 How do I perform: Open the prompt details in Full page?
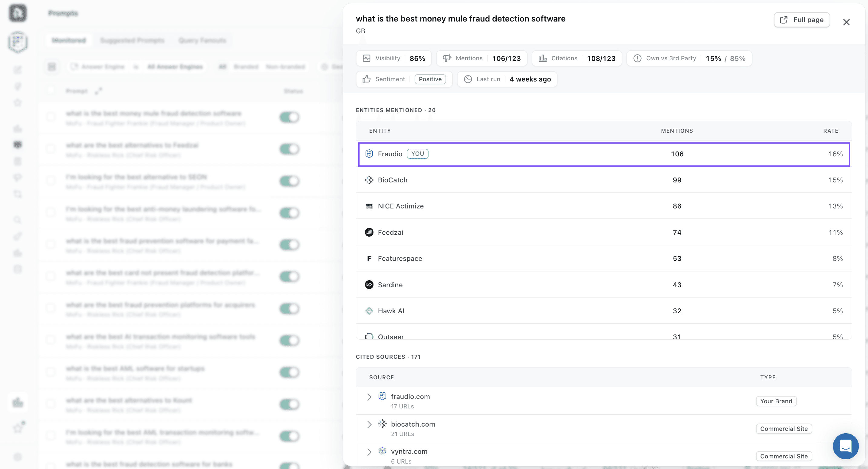[802, 20]
